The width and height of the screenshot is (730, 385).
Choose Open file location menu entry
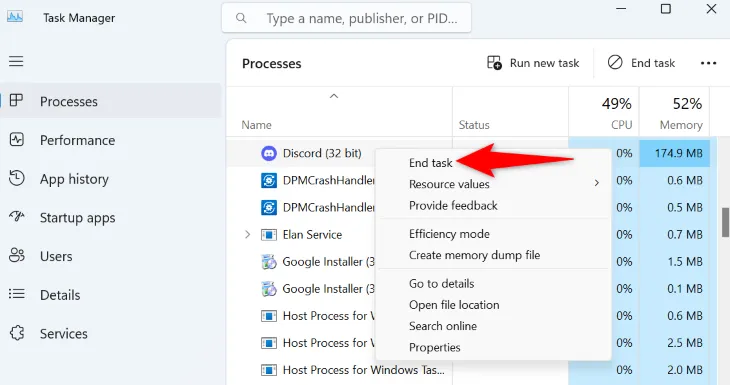pyautogui.click(x=454, y=305)
